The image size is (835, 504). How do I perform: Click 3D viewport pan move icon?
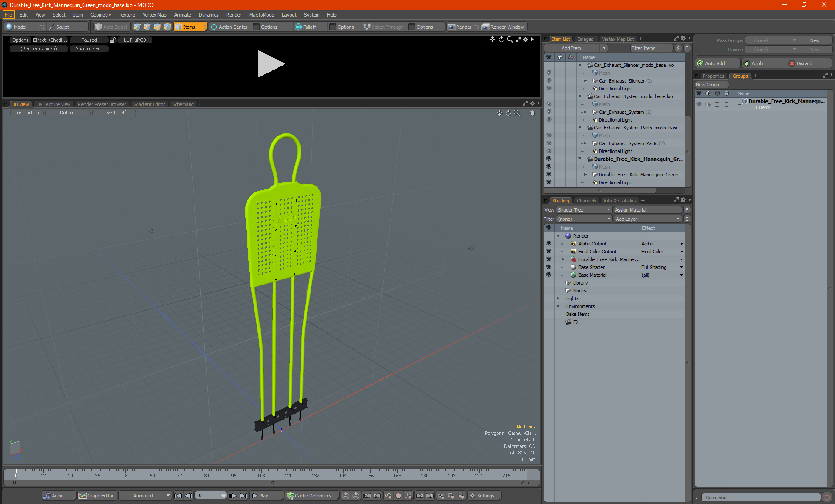pyautogui.click(x=500, y=113)
